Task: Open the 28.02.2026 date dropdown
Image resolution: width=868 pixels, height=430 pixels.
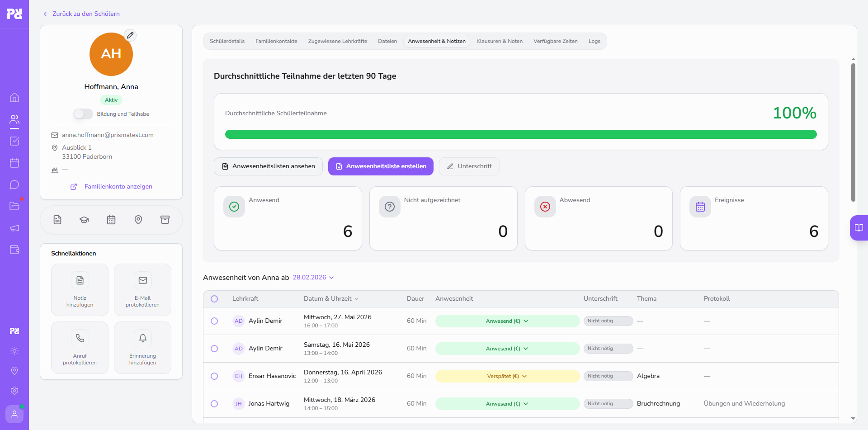Action: (313, 277)
